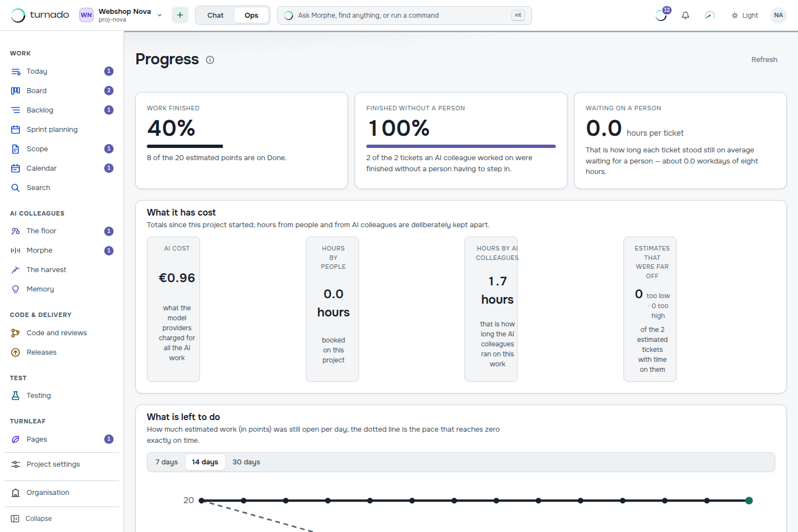798x532 pixels.
Task: Click the Releases upload icon
Action: pos(16,352)
